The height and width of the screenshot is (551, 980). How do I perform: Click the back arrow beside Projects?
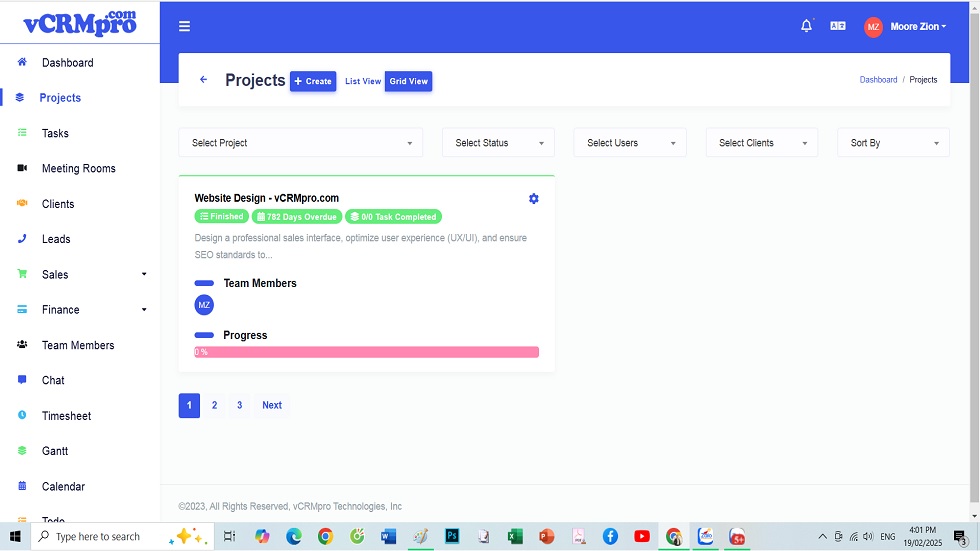(x=204, y=80)
